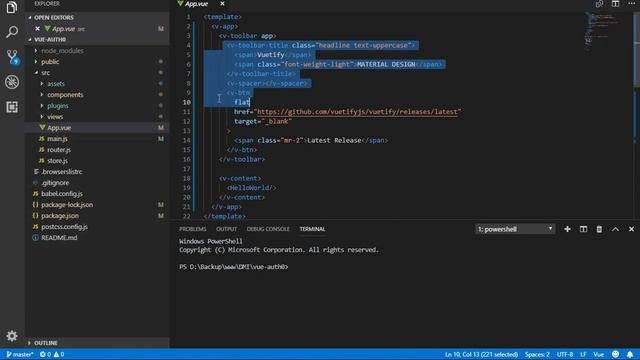This screenshot has width=640, height=360.
Task: Open the .browserslistrc file
Action: (x=61, y=172)
